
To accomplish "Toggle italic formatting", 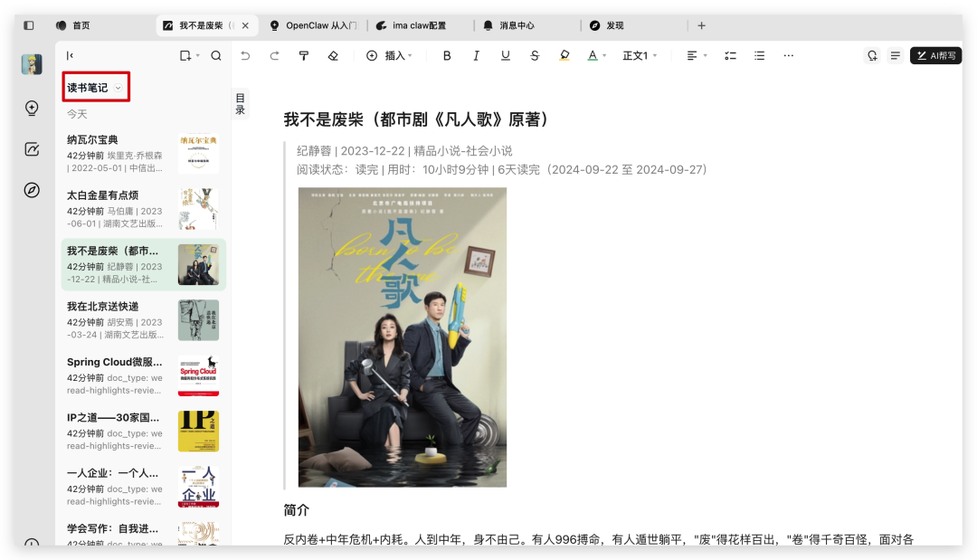I will click(476, 55).
